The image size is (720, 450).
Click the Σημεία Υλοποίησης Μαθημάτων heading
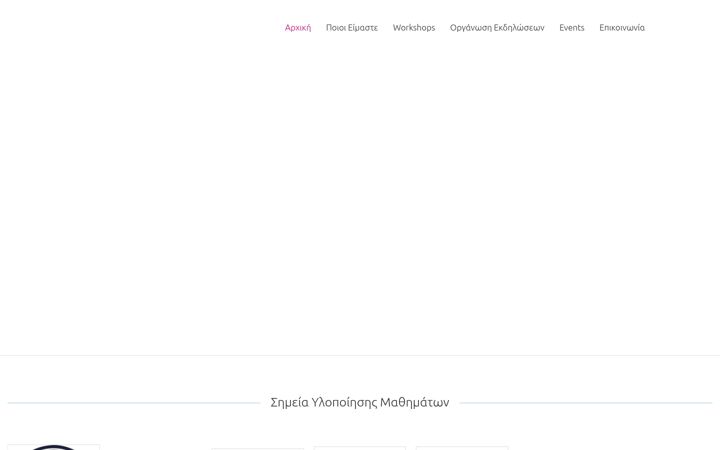click(x=360, y=402)
